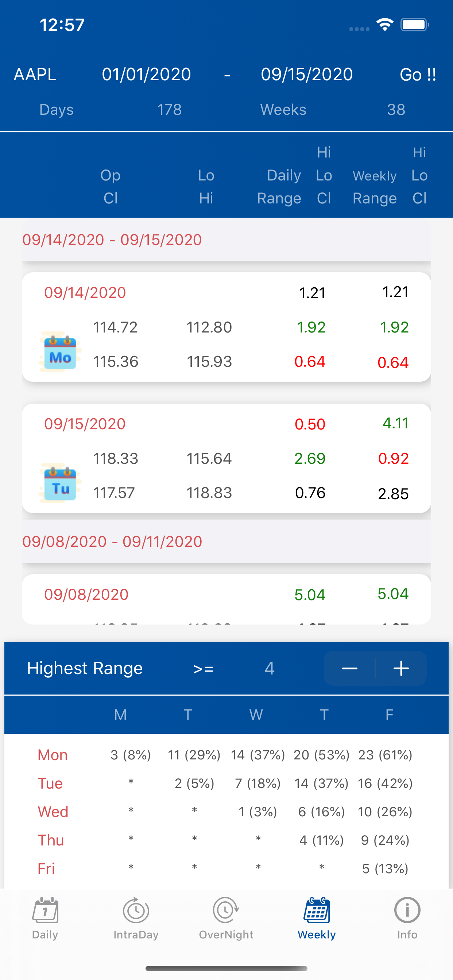The width and height of the screenshot is (453, 980).
Task: Tap the Weekly Range column header
Action: [x=375, y=187]
